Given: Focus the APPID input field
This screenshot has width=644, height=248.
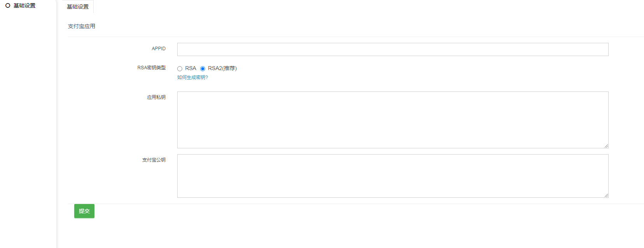Looking at the screenshot, I should tap(393, 49).
